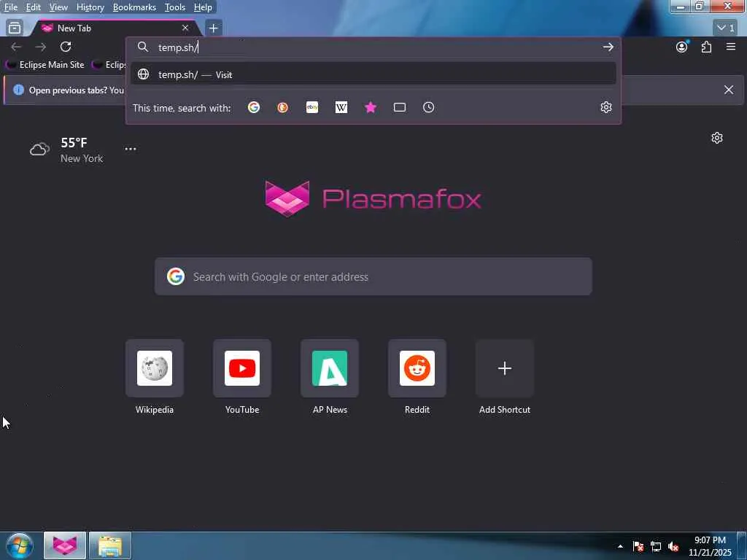Open File Explorer from the taskbar
747x560 pixels.
(110, 545)
